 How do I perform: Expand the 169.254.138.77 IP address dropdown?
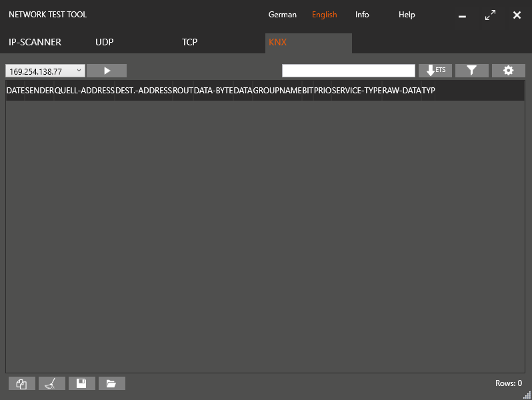[x=79, y=71]
